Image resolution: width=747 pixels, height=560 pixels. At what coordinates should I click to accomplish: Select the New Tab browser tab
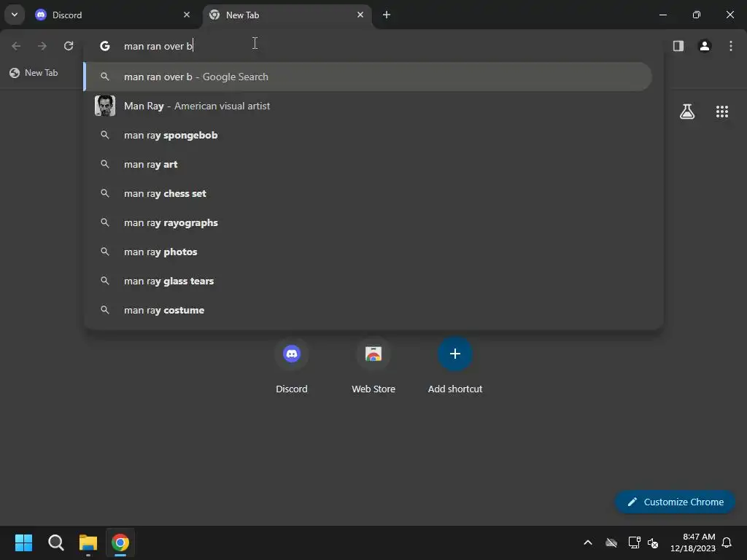(287, 15)
